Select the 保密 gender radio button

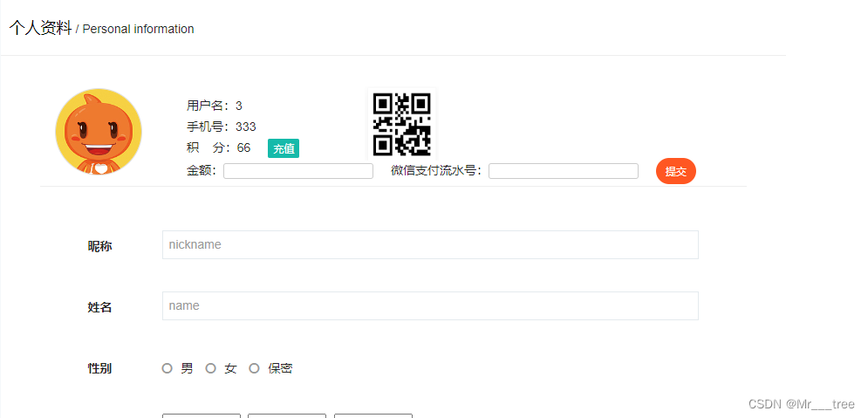(254, 368)
